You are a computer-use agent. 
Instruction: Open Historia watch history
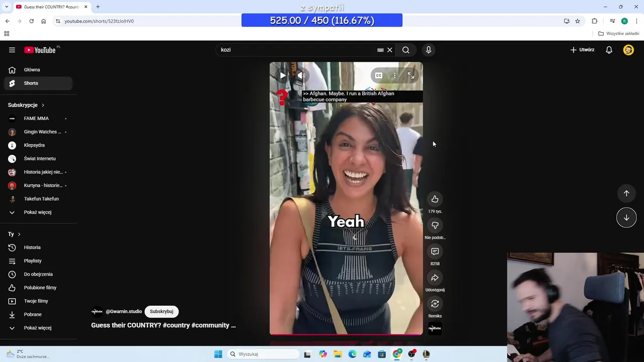[38, 247]
